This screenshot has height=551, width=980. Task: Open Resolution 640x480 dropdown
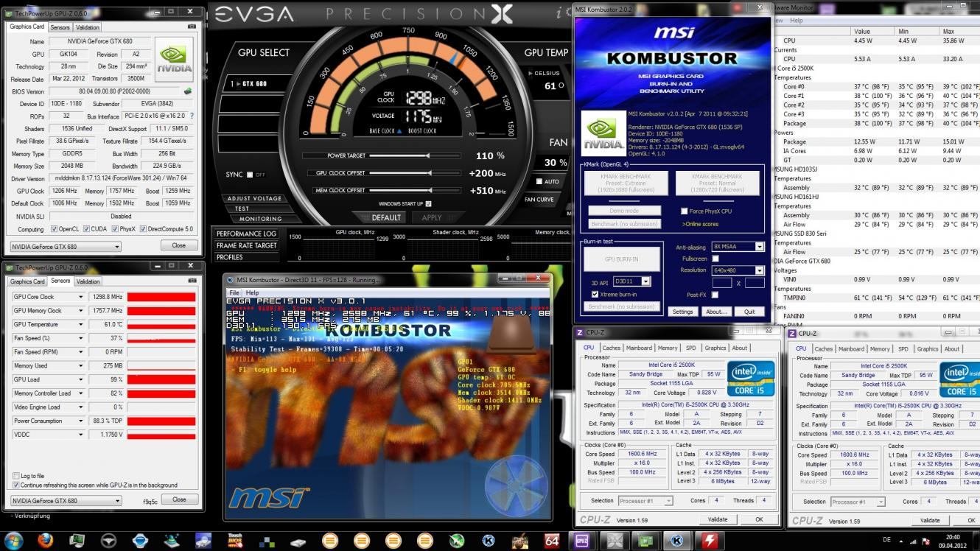coord(738,270)
